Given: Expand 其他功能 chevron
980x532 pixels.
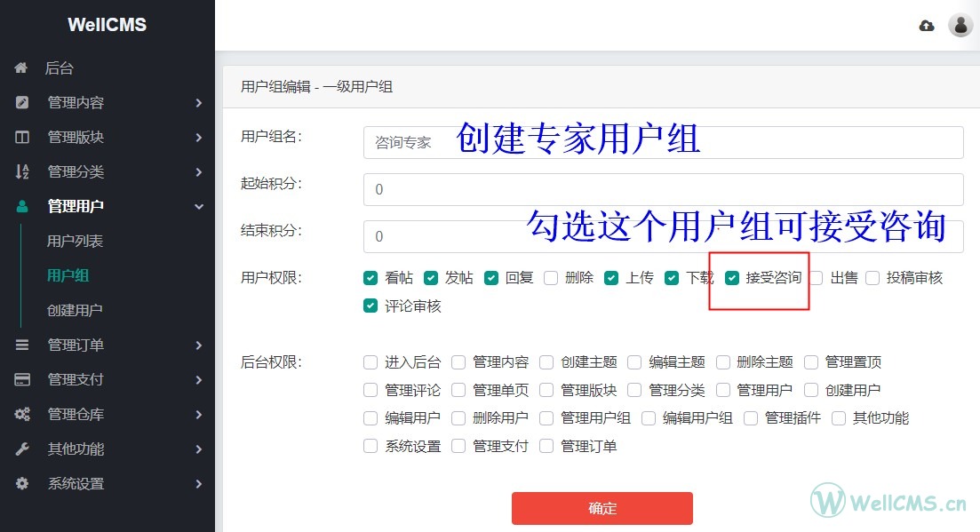Looking at the screenshot, I should [199, 449].
